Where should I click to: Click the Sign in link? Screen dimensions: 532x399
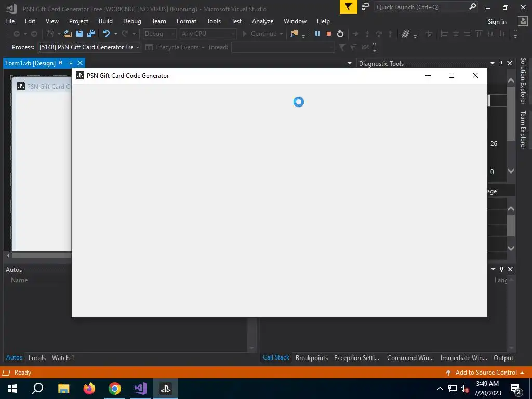coord(497,22)
